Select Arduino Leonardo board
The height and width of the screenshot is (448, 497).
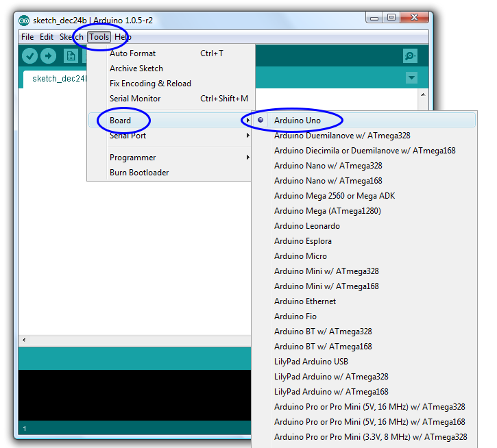365,226
